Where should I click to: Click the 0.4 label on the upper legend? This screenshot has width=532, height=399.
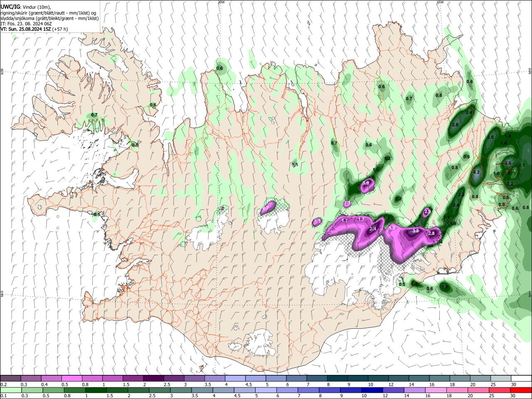coord(44,384)
